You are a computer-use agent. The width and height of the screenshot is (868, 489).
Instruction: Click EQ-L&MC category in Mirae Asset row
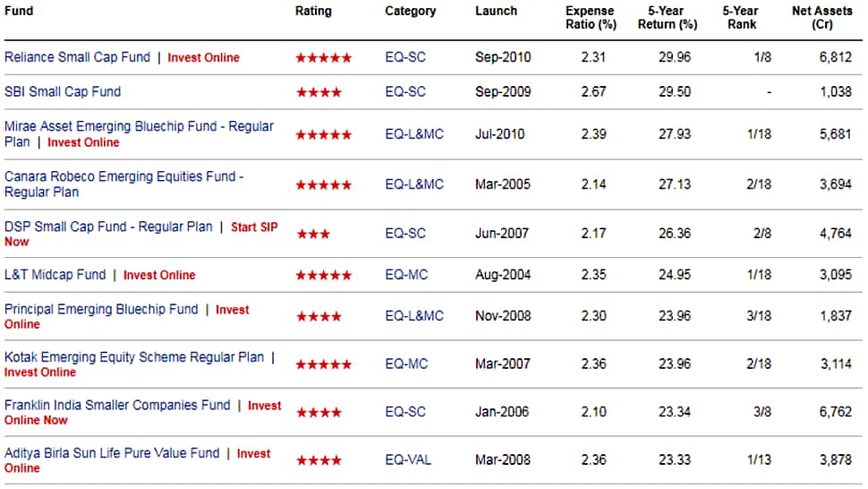pos(414,134)
